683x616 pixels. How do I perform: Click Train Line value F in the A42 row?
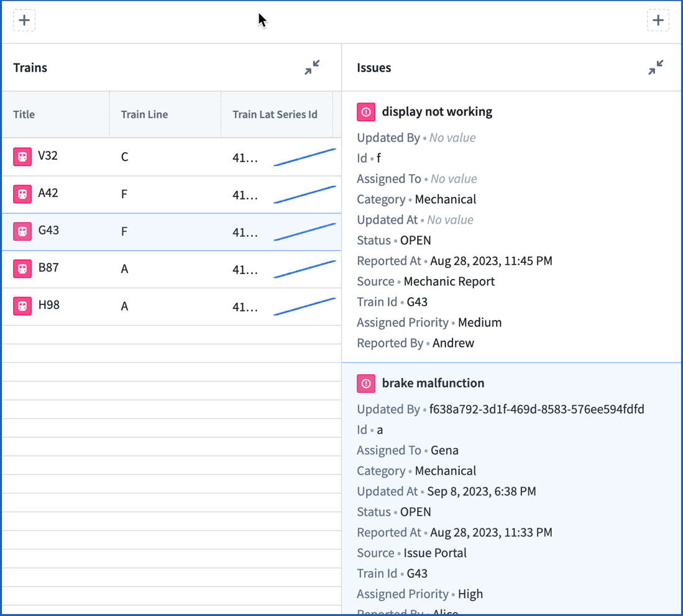pyautogui.click(x=124, y=195)
